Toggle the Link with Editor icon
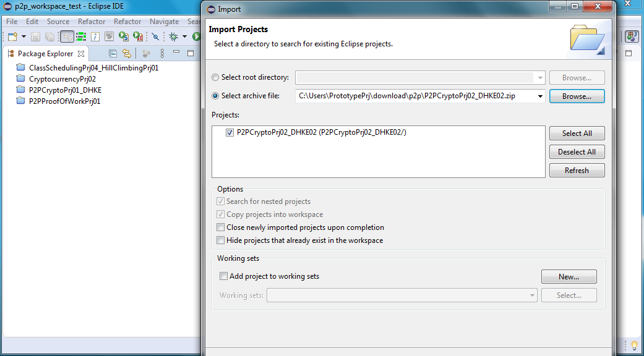This screenshot has height=356, width=644. [127, 53]
